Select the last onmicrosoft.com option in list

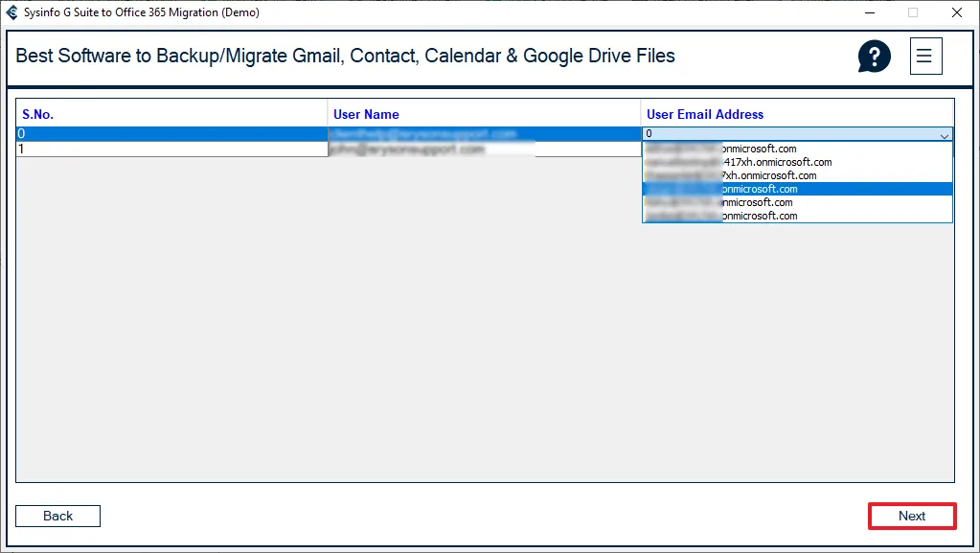click(797, 216)
